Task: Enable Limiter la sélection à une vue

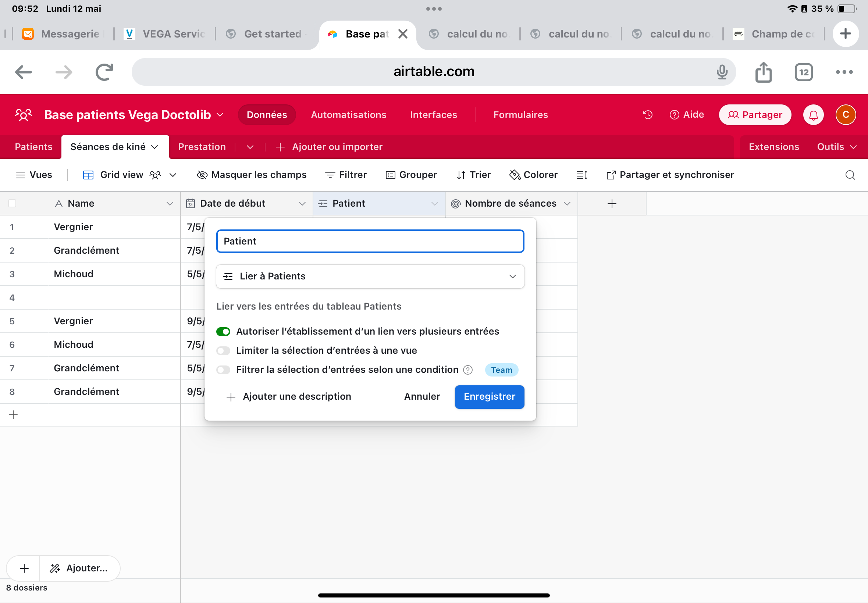Action: (x=223, y=351)
